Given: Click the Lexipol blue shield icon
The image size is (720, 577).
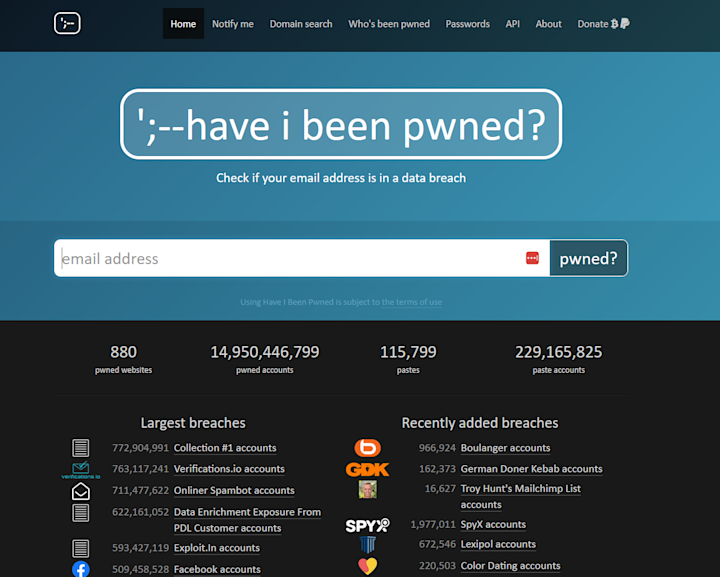Looking at the screenshot, I should click(367, 545).
